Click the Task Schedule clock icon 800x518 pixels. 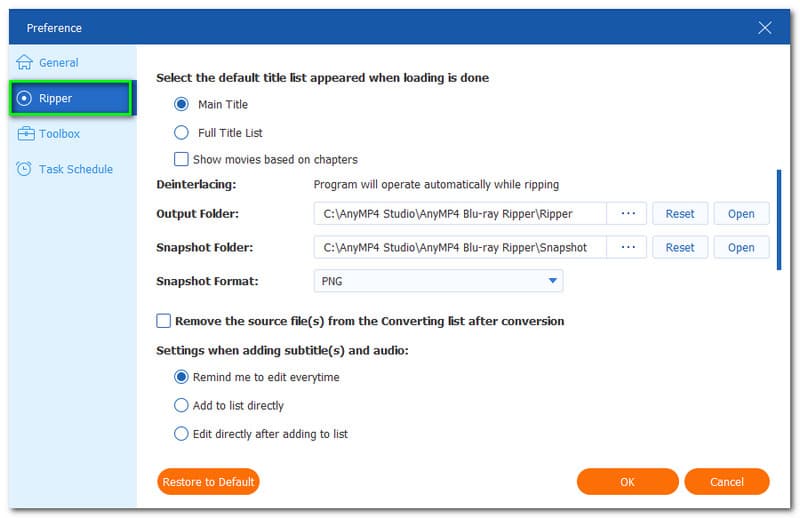click(25, 169)
